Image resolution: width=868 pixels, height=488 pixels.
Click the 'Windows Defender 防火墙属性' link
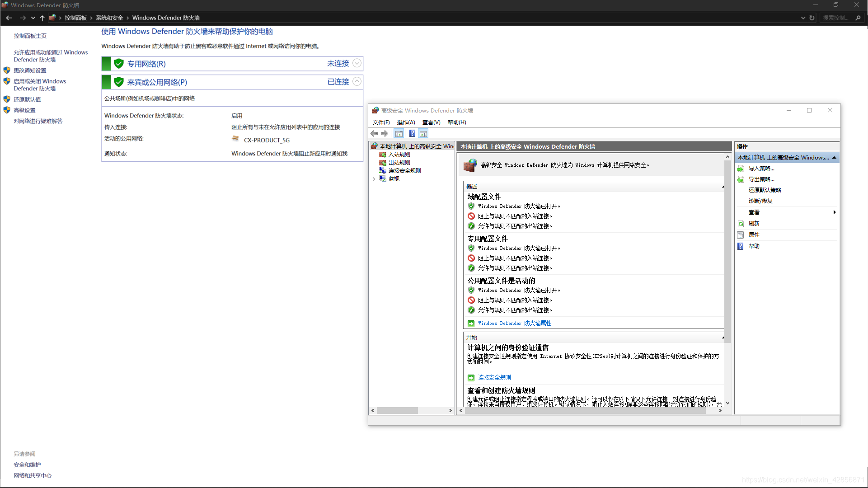(x=514, y=323)
